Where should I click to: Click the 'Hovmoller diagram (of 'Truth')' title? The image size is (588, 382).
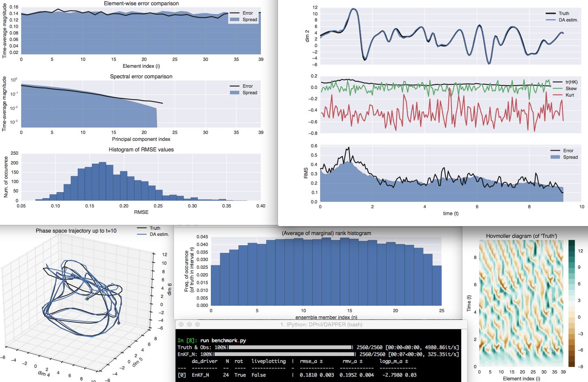pyautogui.click(x=521, y=236)
